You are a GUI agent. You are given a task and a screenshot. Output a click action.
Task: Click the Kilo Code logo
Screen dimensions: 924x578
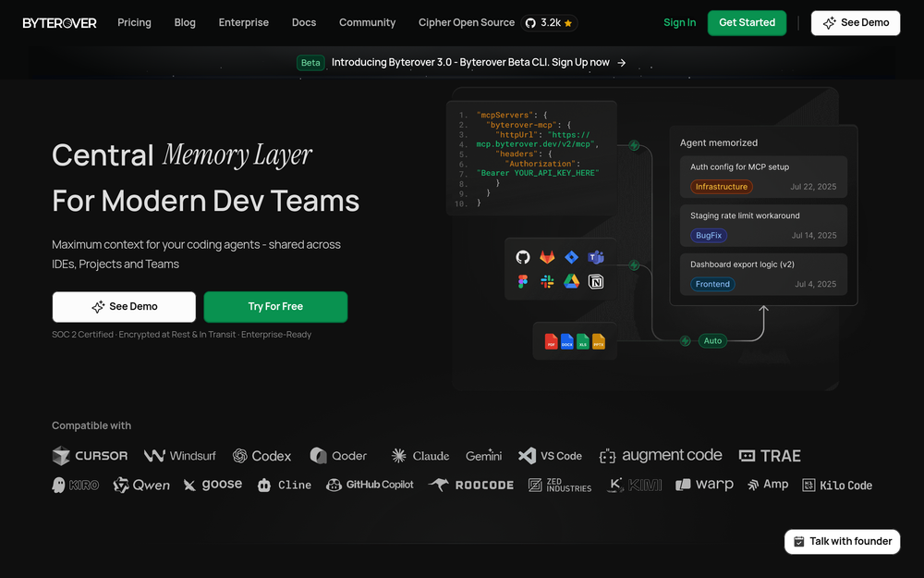[837, 486]
